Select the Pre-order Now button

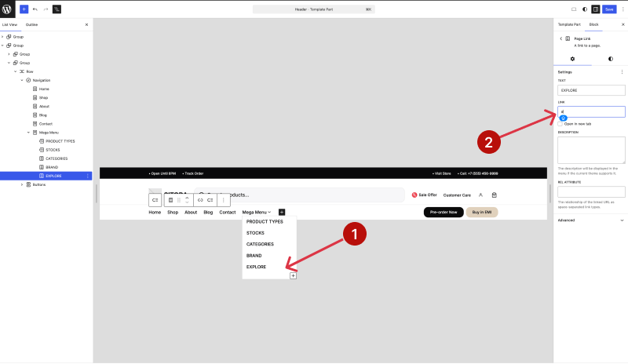[x=444, y=212]
